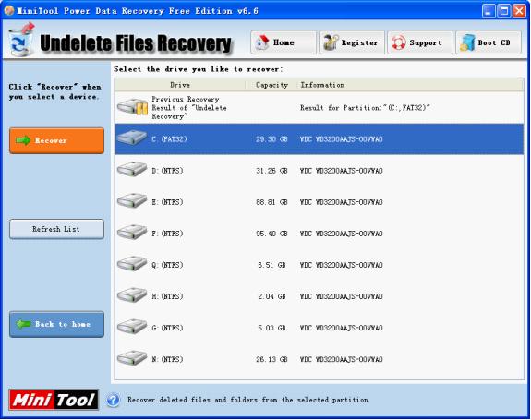The width and height of the screenshot is (531, 420).
Task: Choose the H: (NTFS) 2.04 GB partition
Action: [319, 296]
